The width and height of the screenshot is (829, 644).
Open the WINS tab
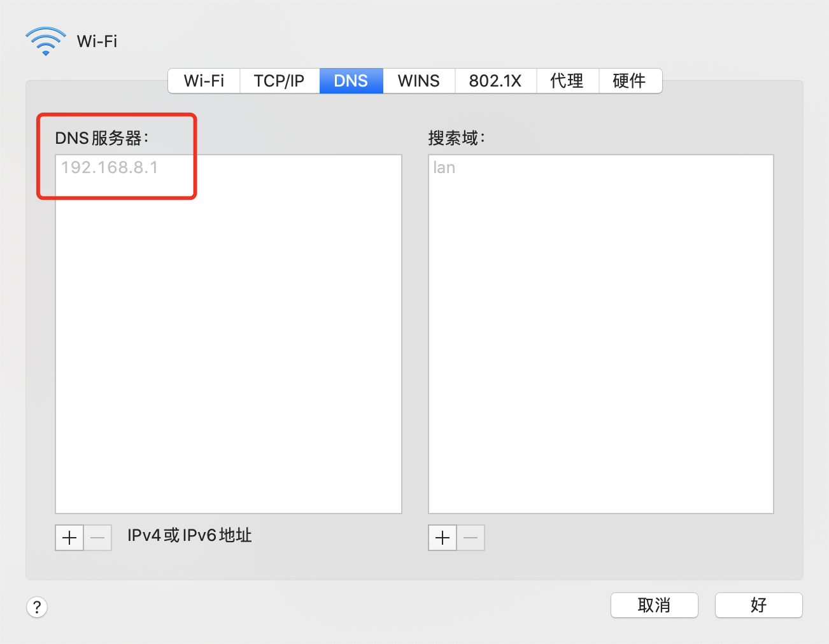419,81
